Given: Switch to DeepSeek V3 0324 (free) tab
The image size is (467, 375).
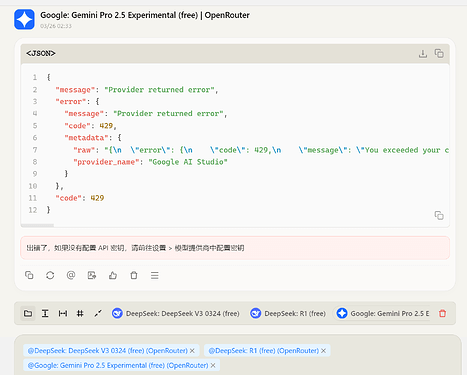Looking at the screenshot, I should pyautogui.click(x=176, y=313).
